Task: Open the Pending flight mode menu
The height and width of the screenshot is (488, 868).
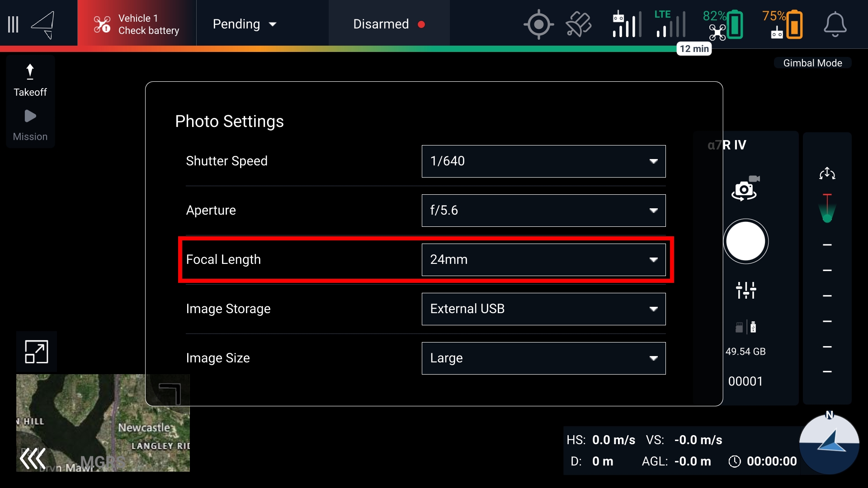Action: (x=245, y=24)
